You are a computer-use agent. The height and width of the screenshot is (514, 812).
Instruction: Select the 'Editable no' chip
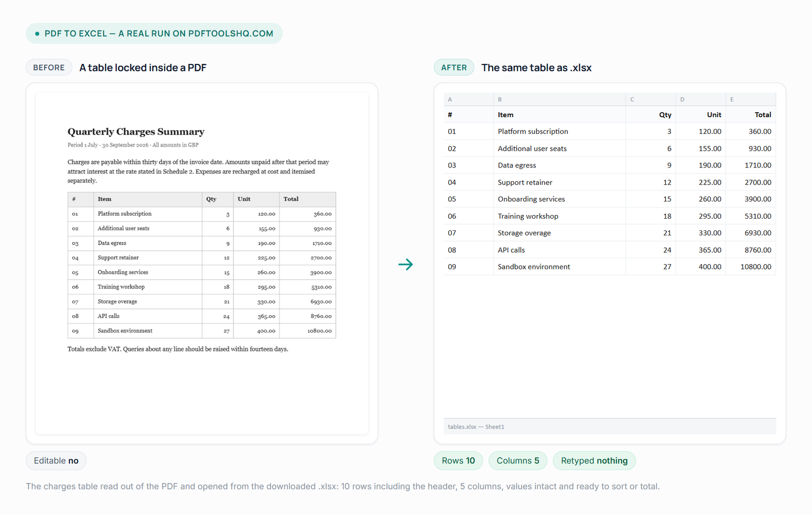point(56,461)
